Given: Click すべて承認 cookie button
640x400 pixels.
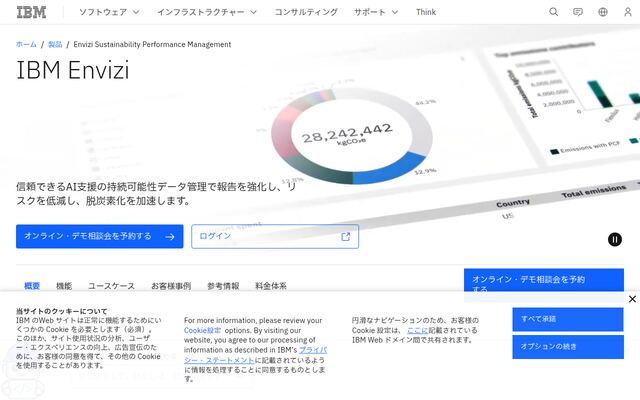Looking at the screenshot, I should [568, 319].
